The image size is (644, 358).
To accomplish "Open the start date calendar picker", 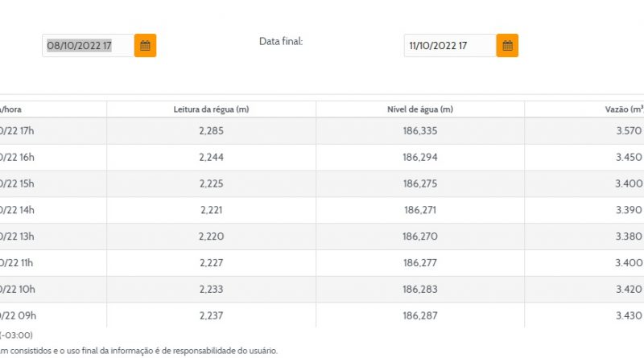I will (145, 46).
